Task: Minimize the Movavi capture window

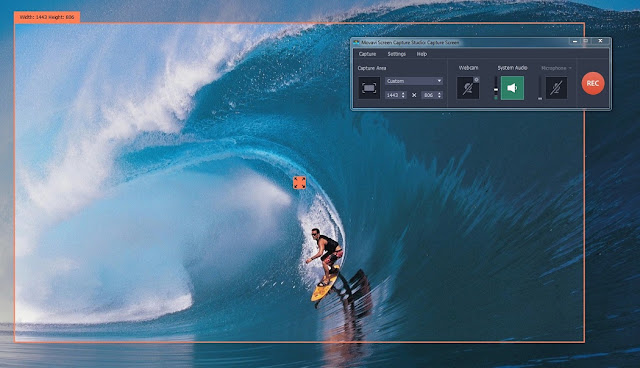Action: coord(575,41)
